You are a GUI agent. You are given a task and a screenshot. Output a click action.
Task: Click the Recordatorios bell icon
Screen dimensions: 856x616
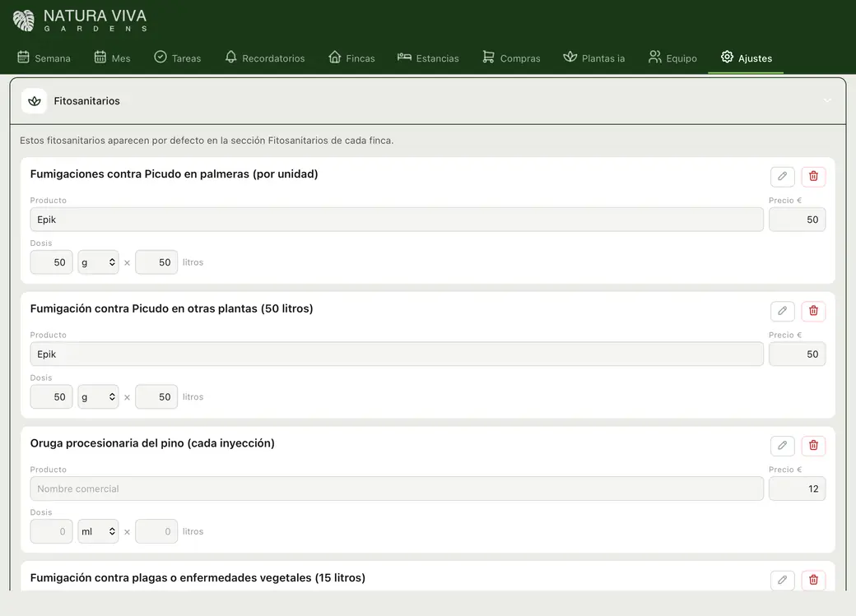point(231,57)
